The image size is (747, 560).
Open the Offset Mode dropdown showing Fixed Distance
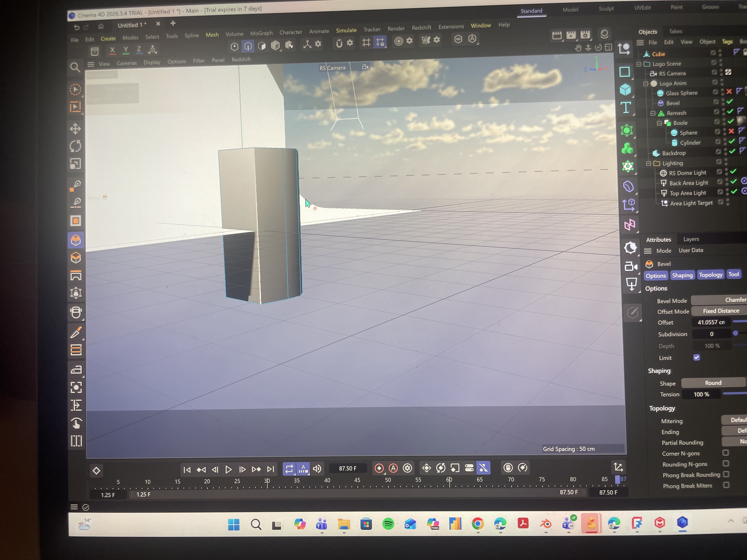(719, 311)
